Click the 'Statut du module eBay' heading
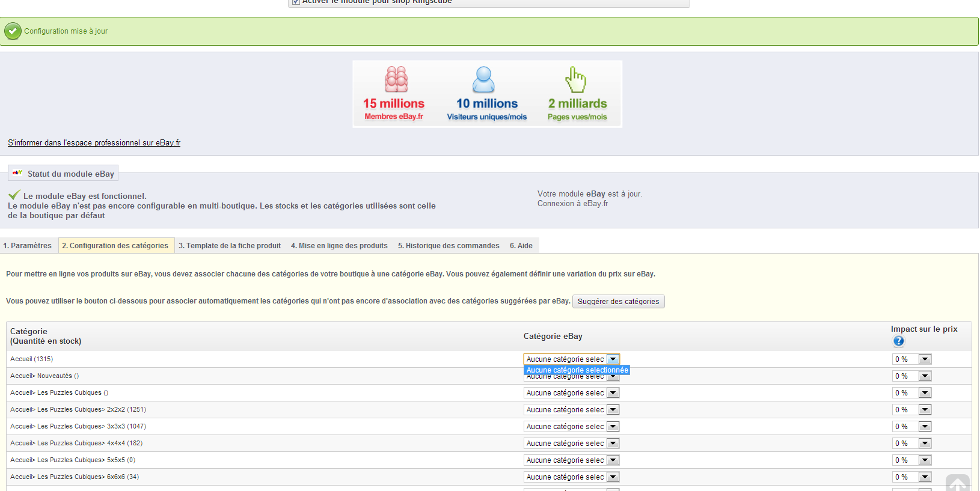Image resolution: width=980 pixels, height=491 pixels. [71, 174]
